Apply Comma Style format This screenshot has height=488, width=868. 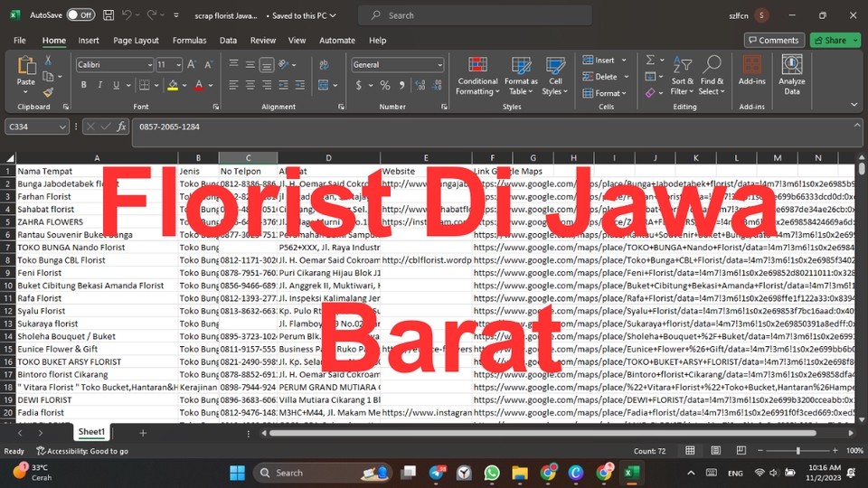pyautogui.click(x=401, y=85)
